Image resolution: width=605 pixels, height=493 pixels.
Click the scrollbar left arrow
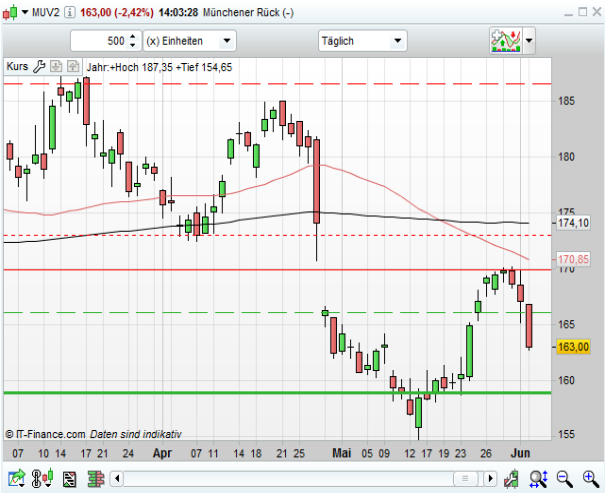(117, 479)
